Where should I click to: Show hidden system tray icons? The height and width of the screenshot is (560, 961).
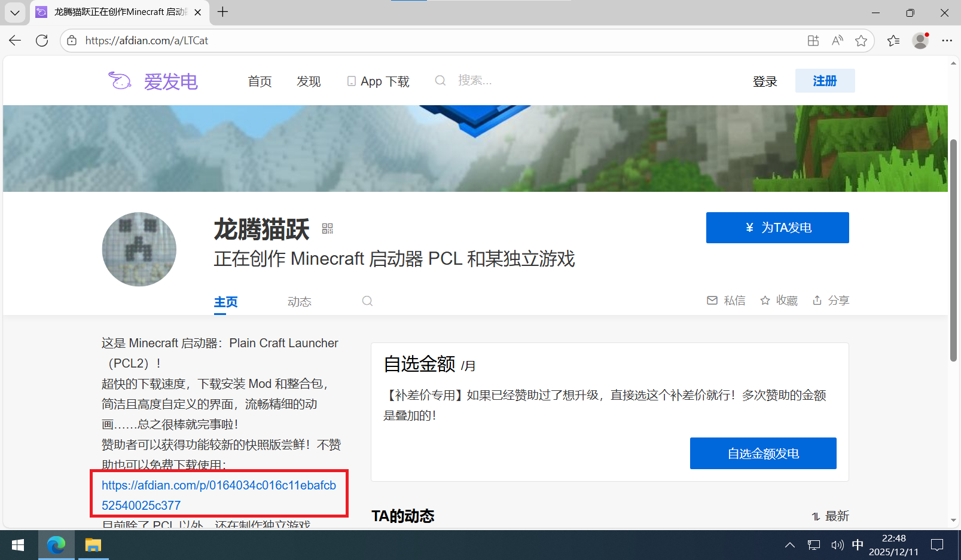790,545
